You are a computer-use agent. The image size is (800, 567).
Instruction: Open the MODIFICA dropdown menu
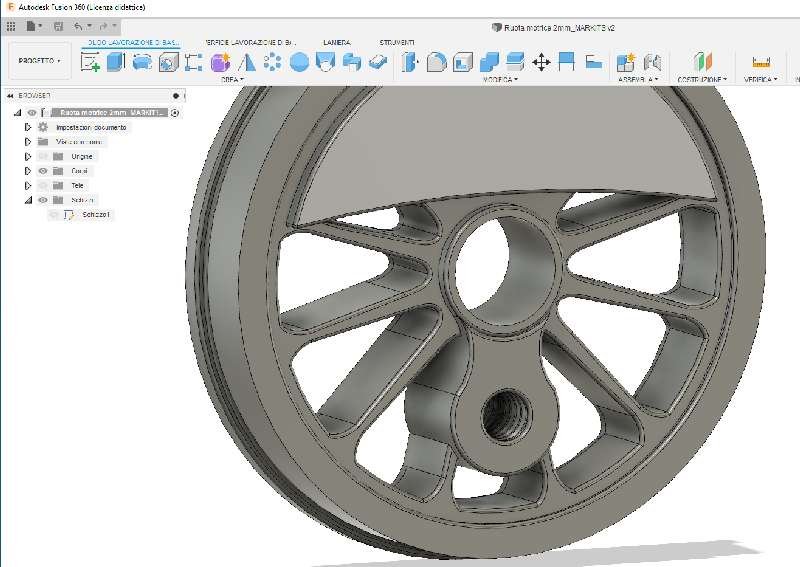click(499, 78)
